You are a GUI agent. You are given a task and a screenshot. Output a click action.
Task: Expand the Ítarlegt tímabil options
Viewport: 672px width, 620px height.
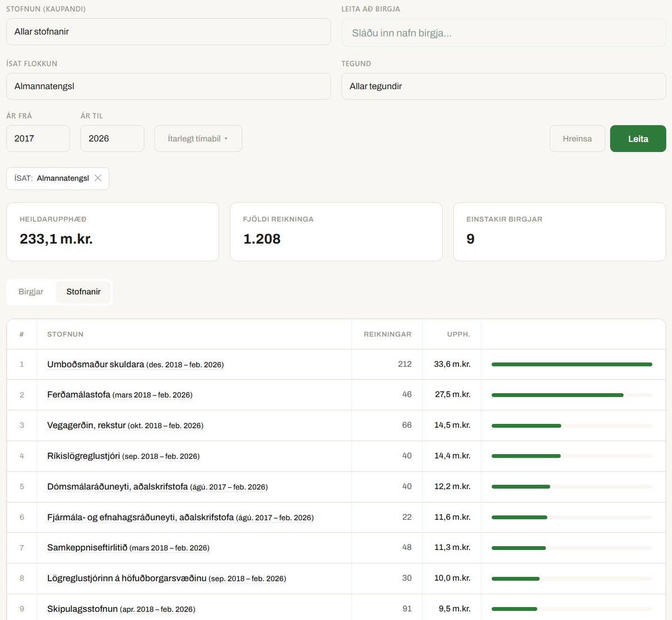coord(198,139)
